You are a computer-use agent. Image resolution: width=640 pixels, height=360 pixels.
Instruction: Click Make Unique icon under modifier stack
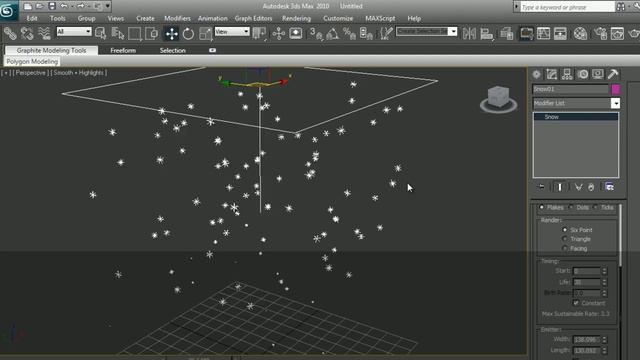[578, 187]
